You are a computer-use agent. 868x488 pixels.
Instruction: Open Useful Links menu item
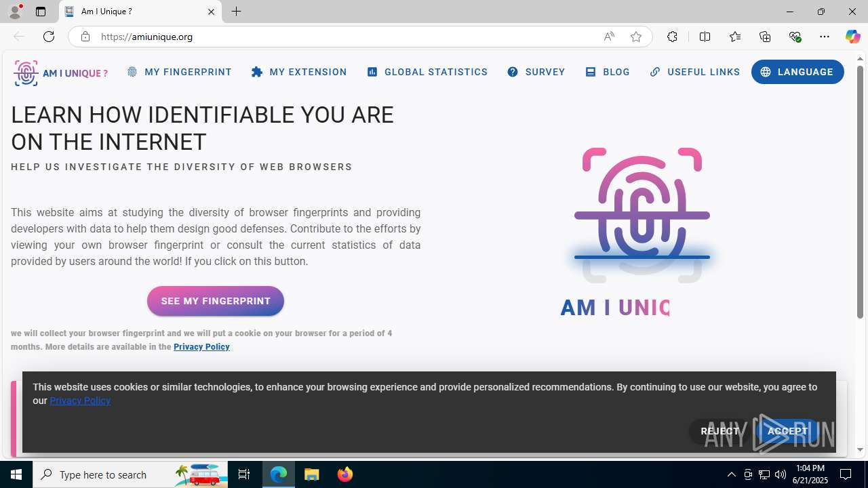point(695,72)
